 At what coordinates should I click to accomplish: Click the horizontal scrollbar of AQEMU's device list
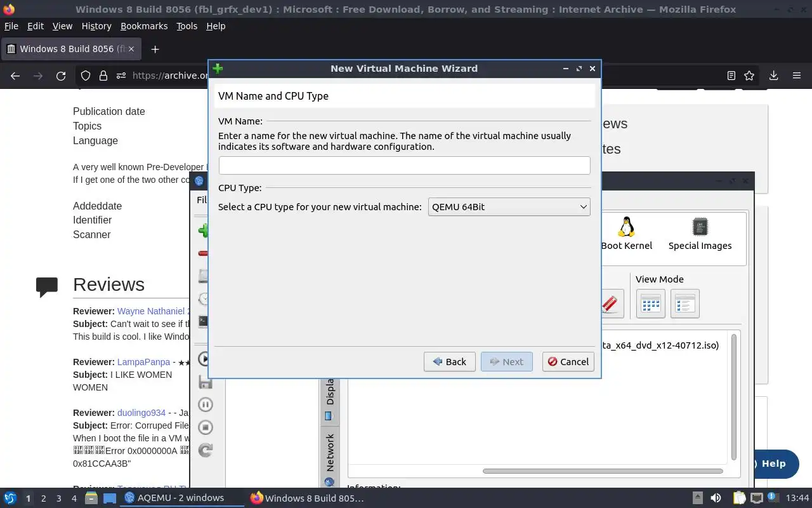603,471
